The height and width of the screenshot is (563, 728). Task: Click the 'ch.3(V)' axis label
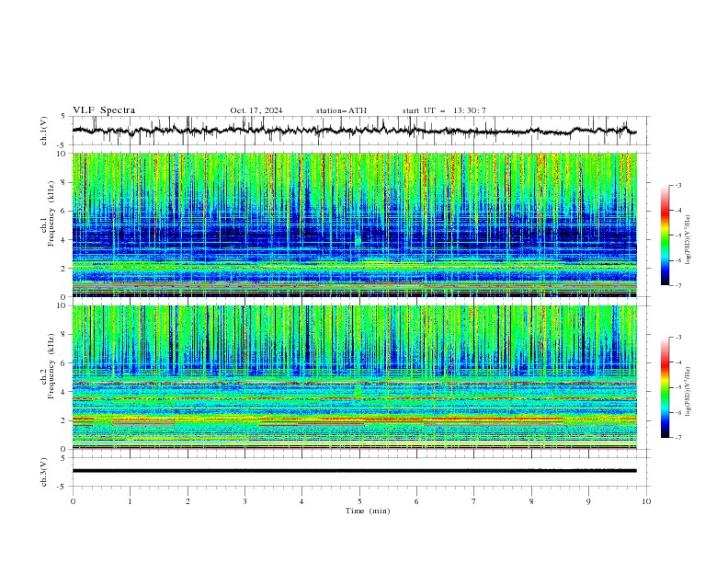[44, 472]
